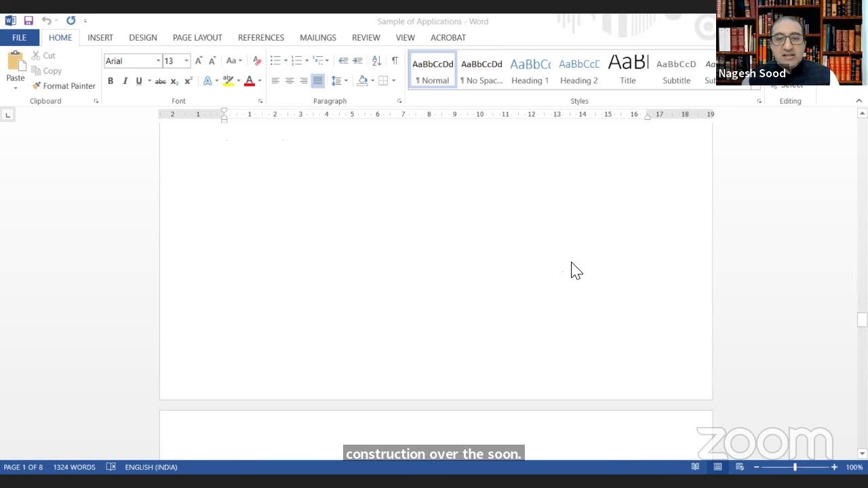
Task: Click the word count in status bar
Action: tap(75, 467)
